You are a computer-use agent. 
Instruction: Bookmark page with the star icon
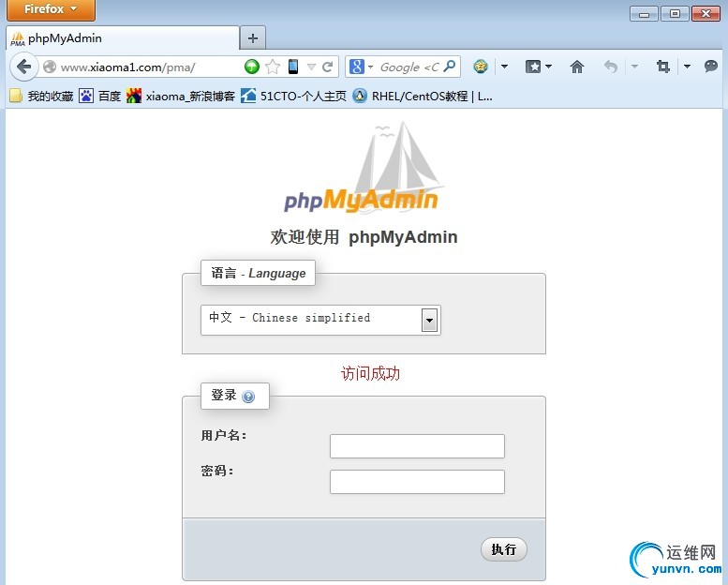tap(273, 67)
